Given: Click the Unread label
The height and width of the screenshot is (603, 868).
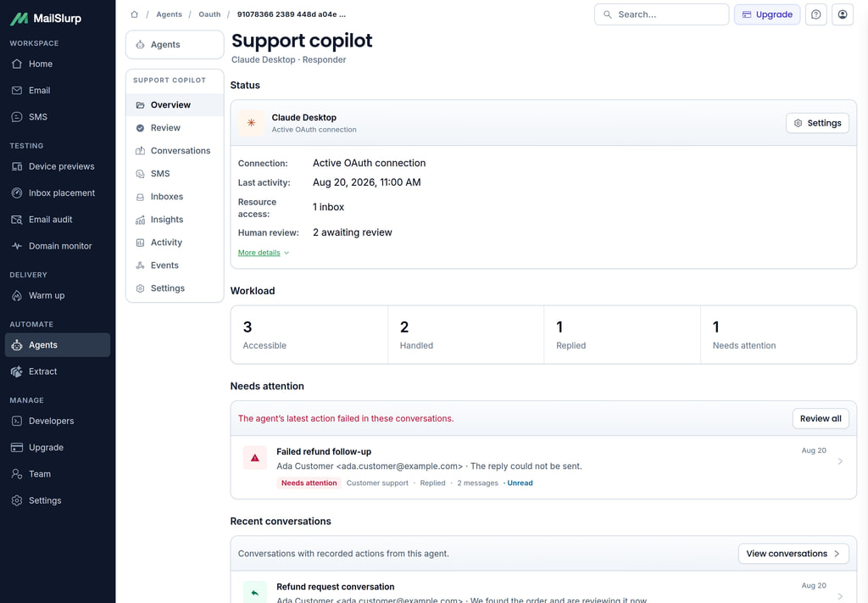Looking at the screenshot, I should coord(520,483).
